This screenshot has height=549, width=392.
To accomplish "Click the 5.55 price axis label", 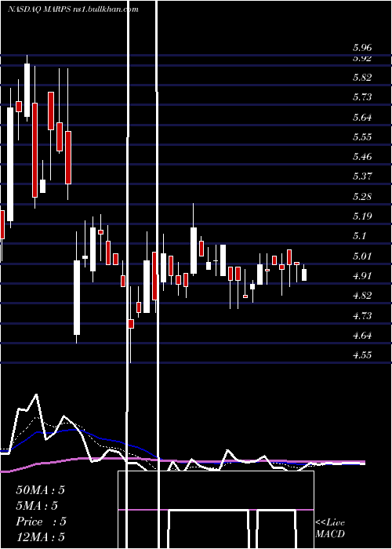I will [362, 137].
